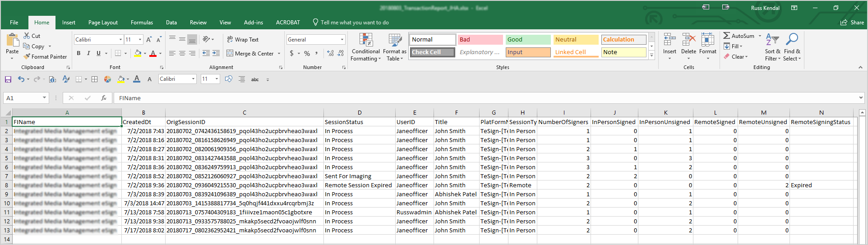Viewport: 868px width, 245px height.
Task: Click the Cut scissors icon
Action: pos(27,36)
